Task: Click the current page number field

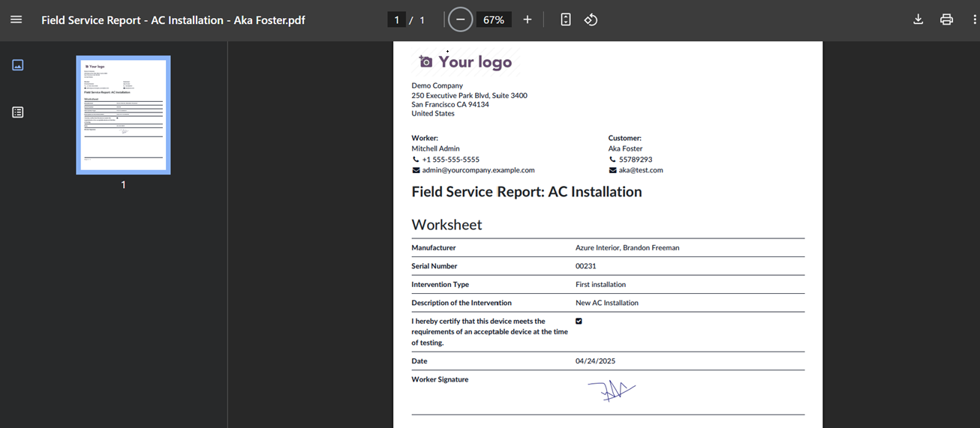Action: [x=396, y=20]
